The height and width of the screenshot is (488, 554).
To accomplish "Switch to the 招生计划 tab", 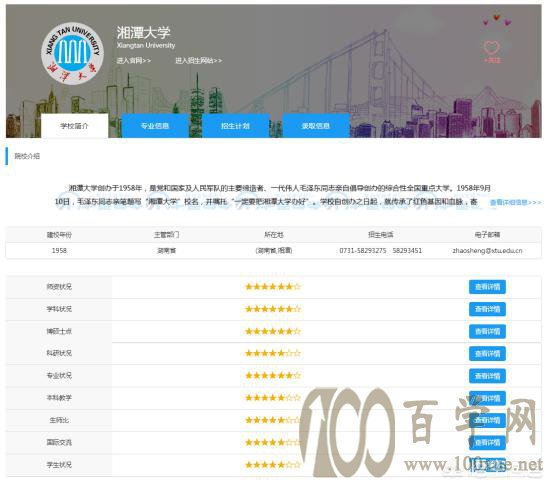I will 235,126.
